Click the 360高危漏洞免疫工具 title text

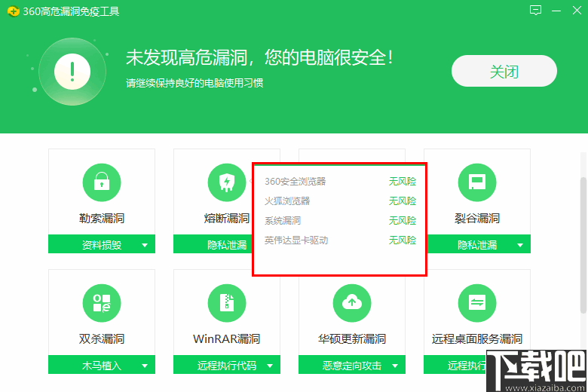[71, 11]
